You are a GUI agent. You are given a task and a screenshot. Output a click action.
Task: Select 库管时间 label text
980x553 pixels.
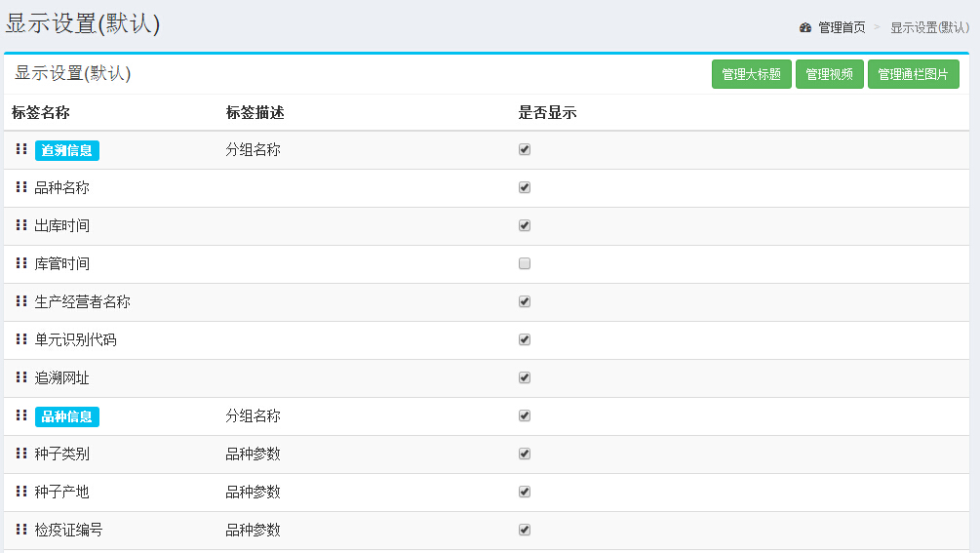[61, 263]
